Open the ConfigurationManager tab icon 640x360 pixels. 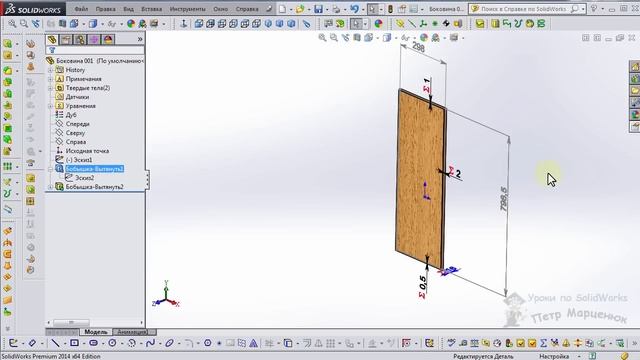click(x=80, y=39)
